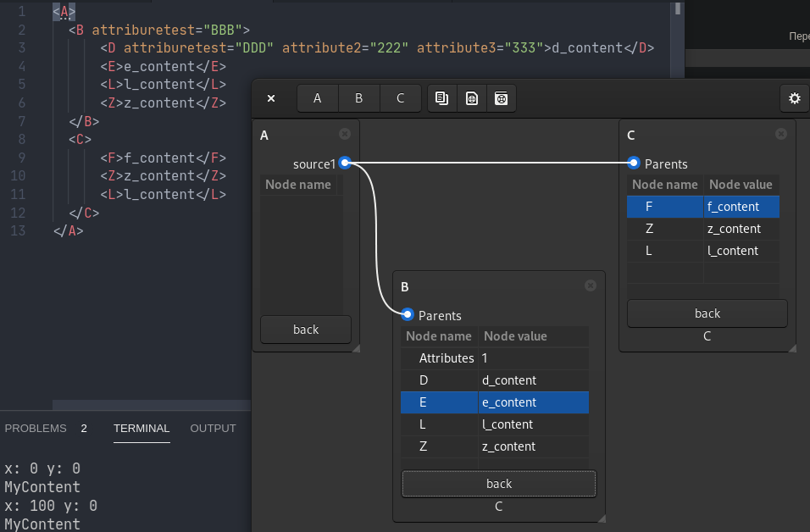
Task: Close panel A using its x icon
Action: 345,134
